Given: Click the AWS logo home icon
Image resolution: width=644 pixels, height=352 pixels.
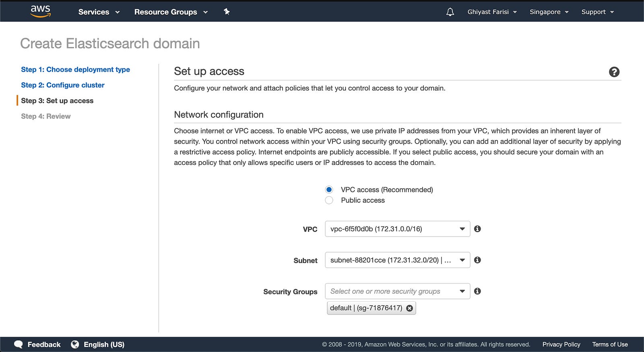Looking at the screenshot, I should [x=41, y=11].
